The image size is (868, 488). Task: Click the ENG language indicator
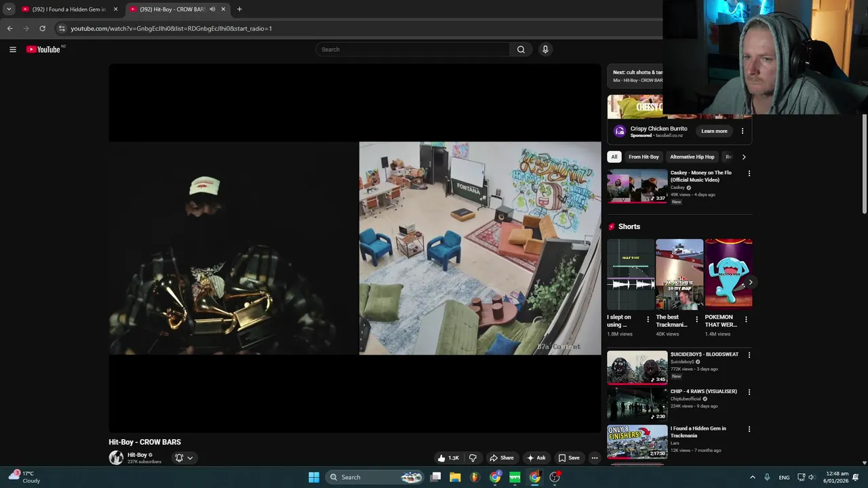point(784,477)
